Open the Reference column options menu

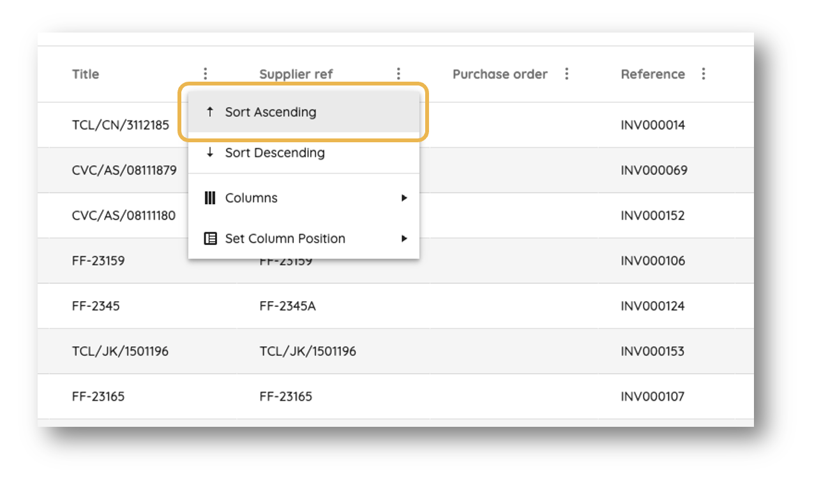[704, 74]
